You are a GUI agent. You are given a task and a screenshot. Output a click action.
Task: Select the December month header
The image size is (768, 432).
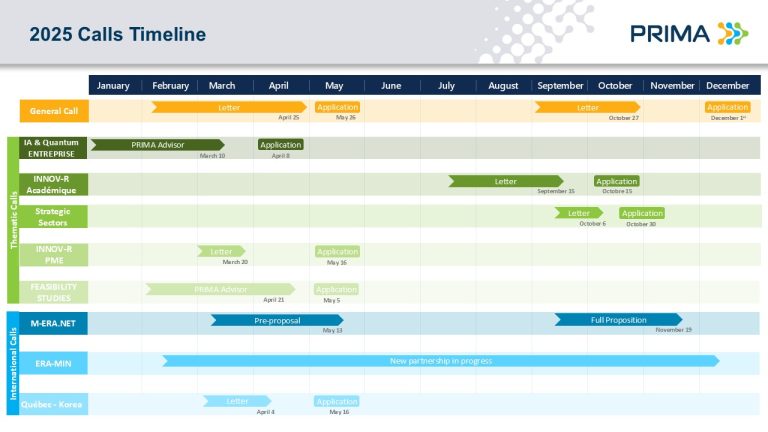(x=727, y=86)
